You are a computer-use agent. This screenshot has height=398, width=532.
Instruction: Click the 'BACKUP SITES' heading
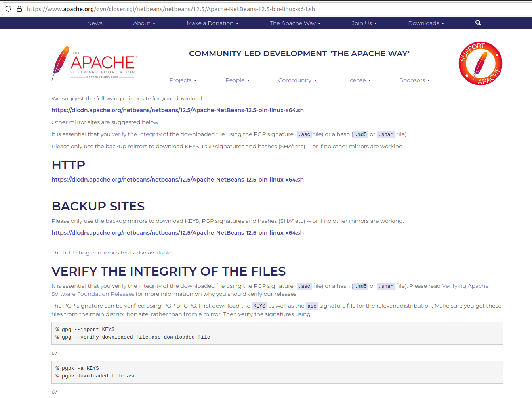pyautogui.click(x=98, y=207)
